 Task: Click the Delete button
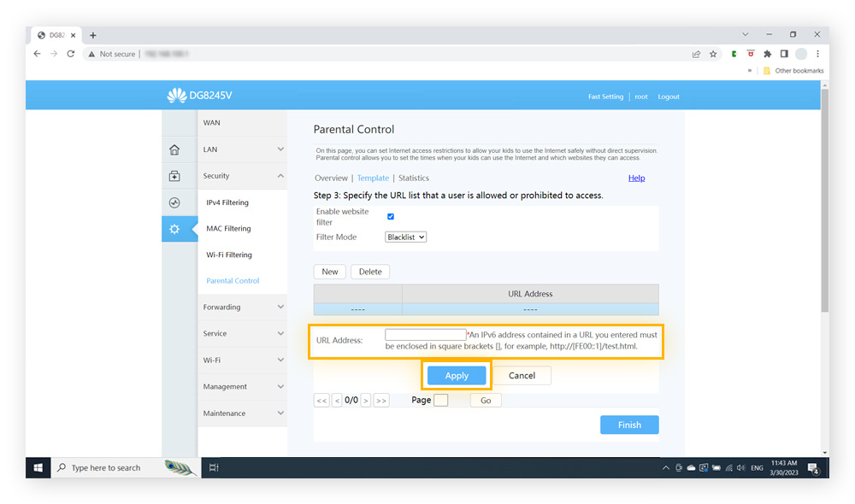click(x=370, y=272)
